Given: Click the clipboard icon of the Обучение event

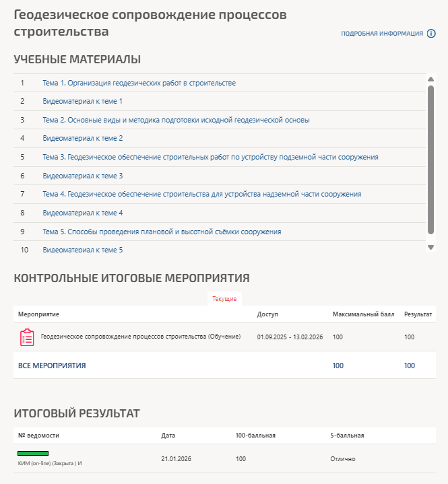Looking at the screenshot, I should [x=27, y=337].
